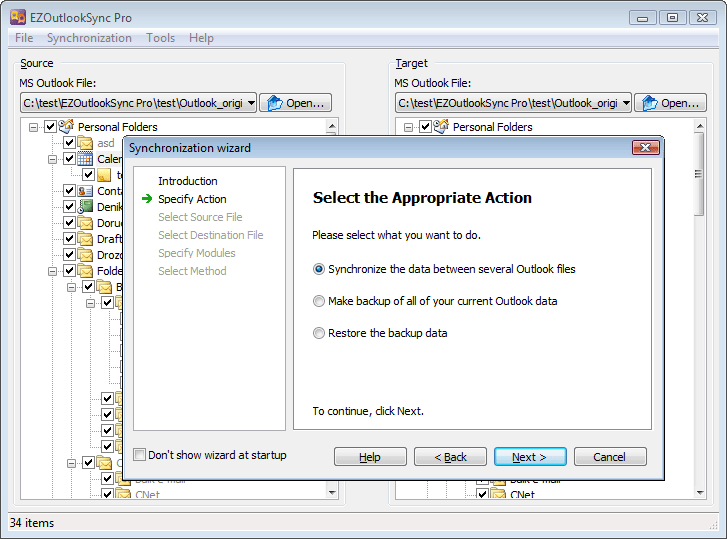Click Personal Folders label in Target tree

[x=492, y=127]
